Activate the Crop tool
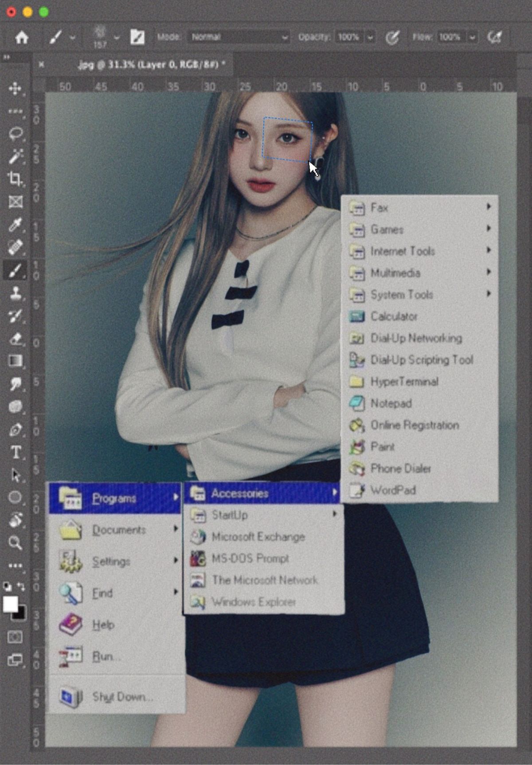Screen dimensions: 532x765 coord(16,179)
